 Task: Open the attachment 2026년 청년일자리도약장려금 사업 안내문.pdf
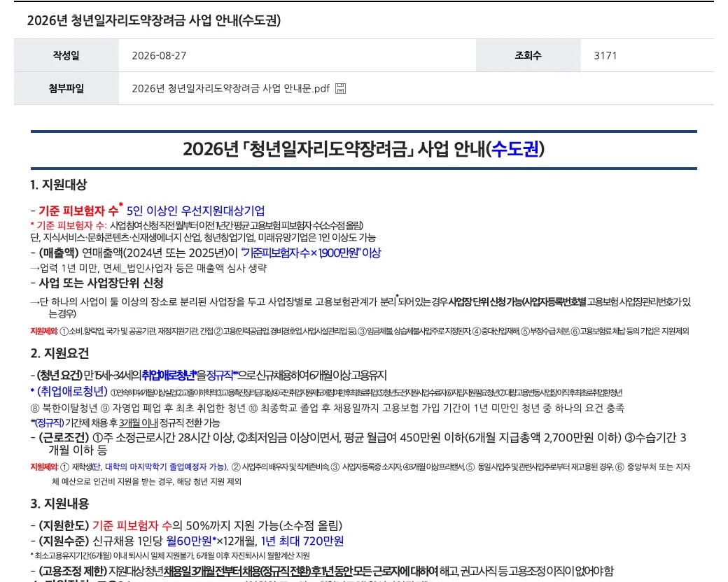(x=231, y=88)
